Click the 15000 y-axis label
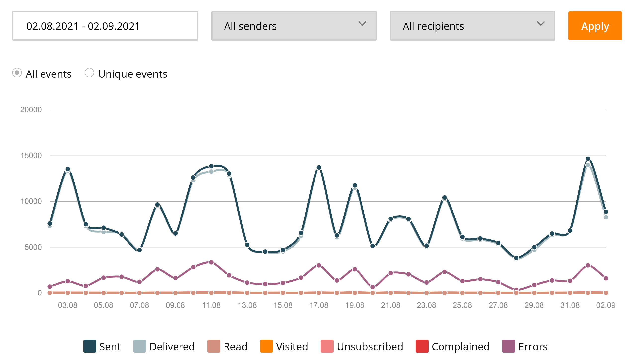631x364 pixels. (x=31, y=155)
